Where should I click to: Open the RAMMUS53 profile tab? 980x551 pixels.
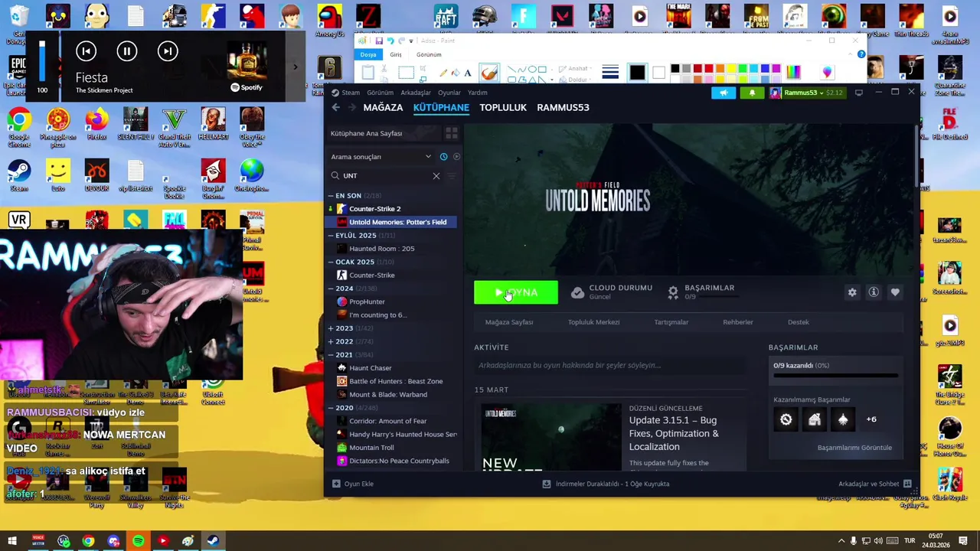point(563,108)
